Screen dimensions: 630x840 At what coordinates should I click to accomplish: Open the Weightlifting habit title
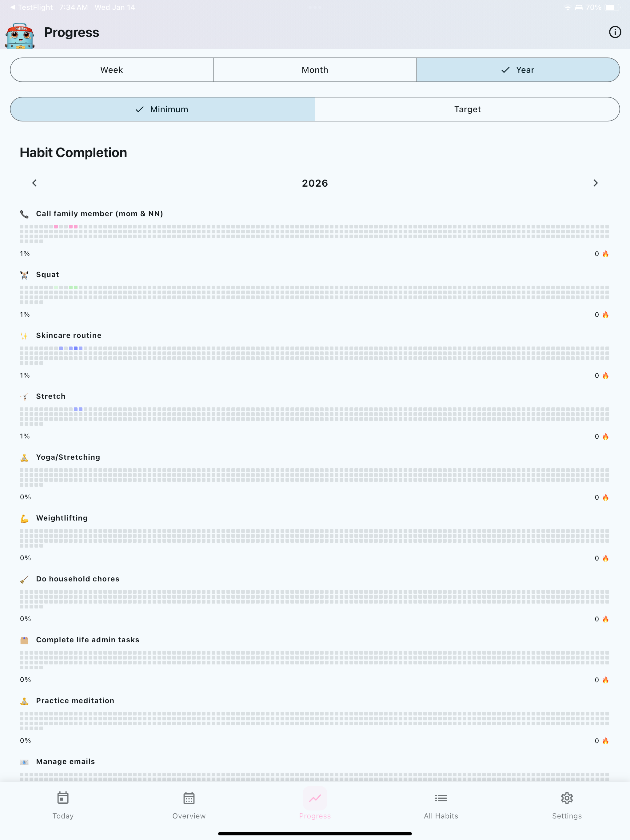tap(62, 518)
